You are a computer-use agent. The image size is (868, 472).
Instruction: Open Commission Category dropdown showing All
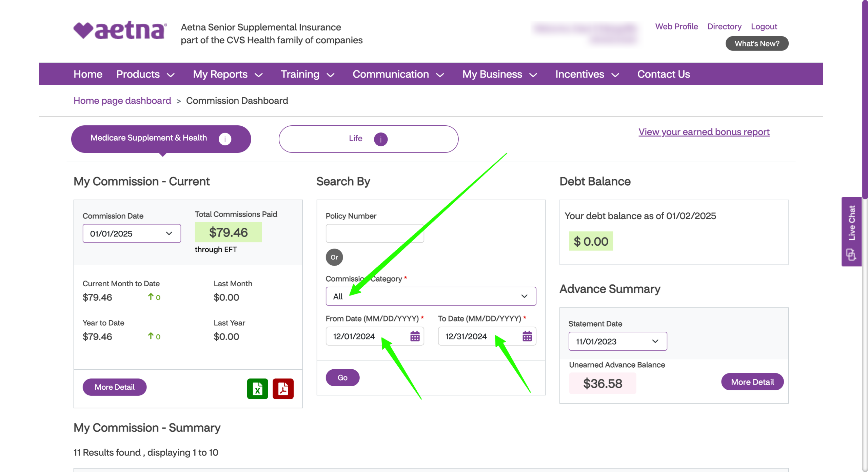[x=431, y=296]
